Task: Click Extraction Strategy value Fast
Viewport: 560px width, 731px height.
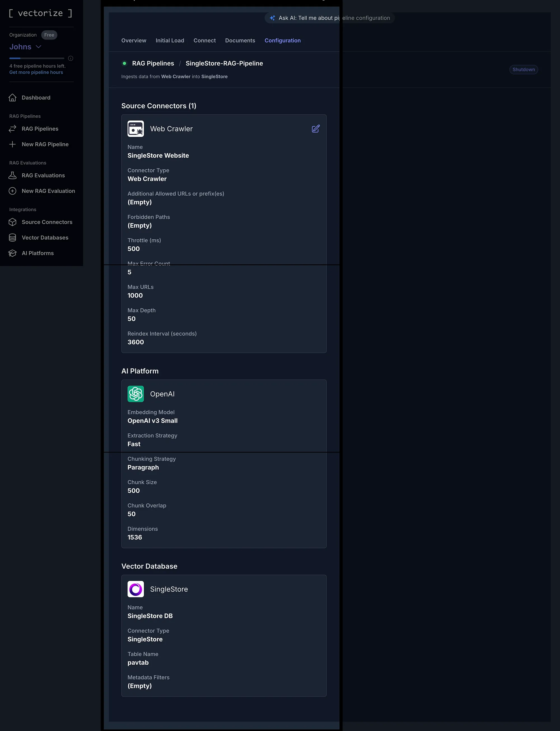Action: coord(134,444)
